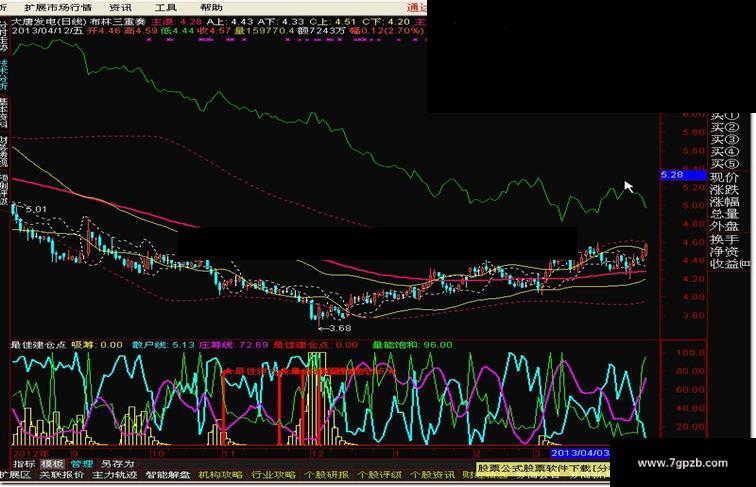Screen dimensions: 756x487
Task: Click the 买⑤ row in quote panel
Action: [x=725, y=164]
